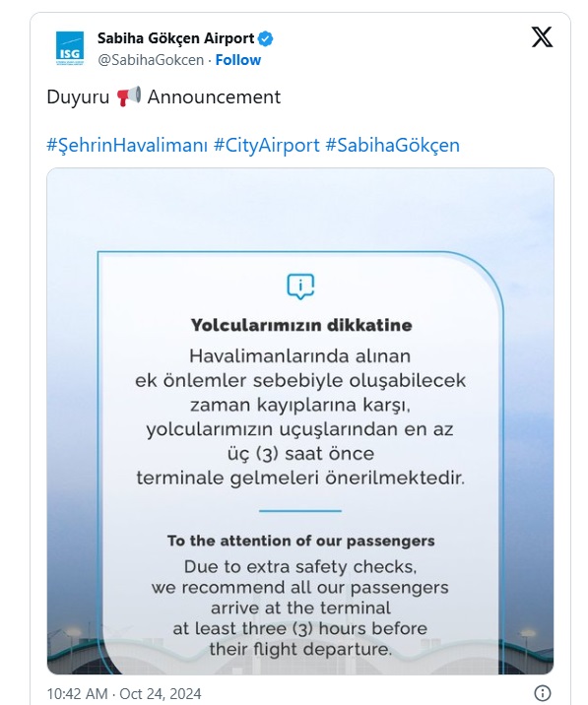Click the Turkish 'Havalimanlarında alınan' paragraph
Screen dimensions: 588x705
[300, 417]
